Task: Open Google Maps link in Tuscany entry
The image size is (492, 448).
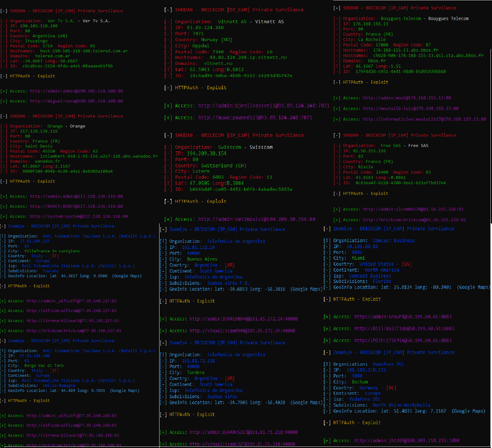Action: coord(127,276)
